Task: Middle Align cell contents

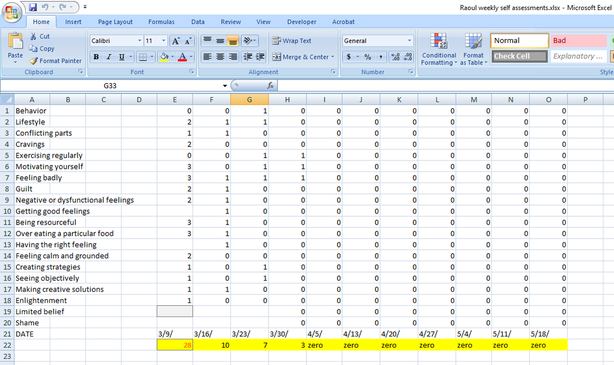Action: click(x=220, y=40)
